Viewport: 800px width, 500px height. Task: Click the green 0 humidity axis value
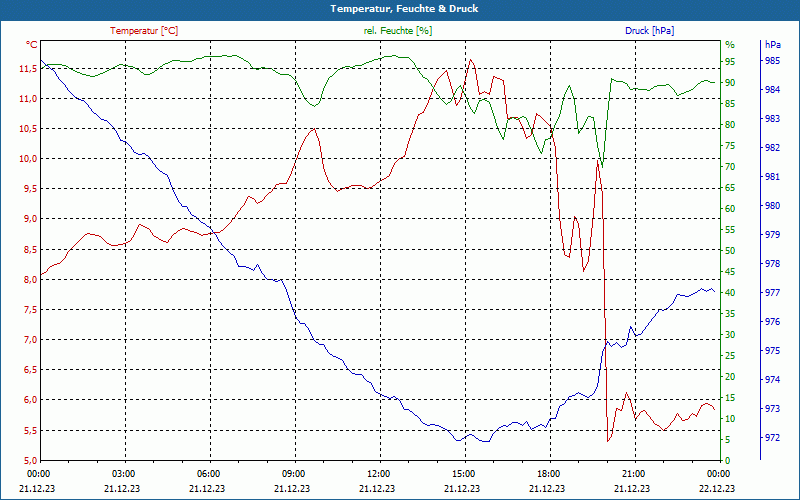pos(728,461)
